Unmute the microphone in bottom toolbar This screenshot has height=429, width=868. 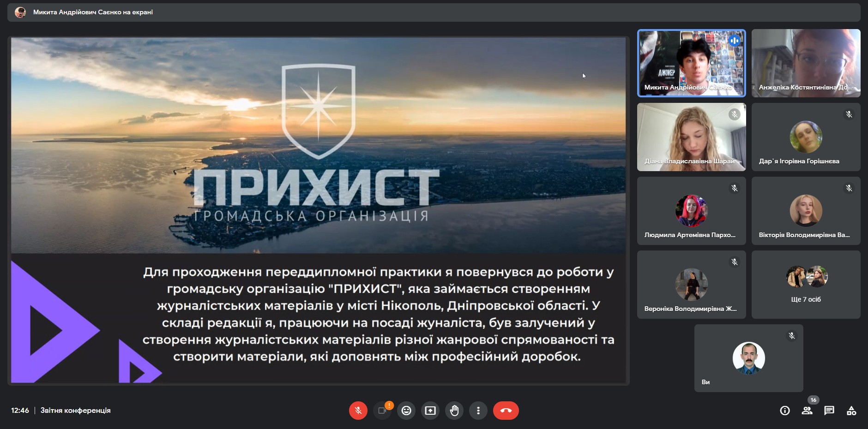tap(358, 411)
